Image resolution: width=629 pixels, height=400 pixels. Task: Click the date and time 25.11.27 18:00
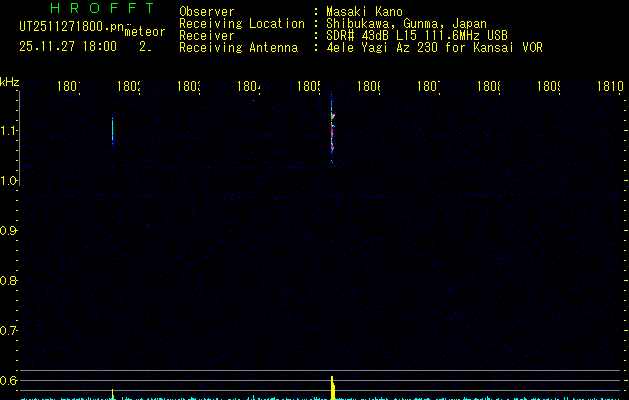[68, 46]
